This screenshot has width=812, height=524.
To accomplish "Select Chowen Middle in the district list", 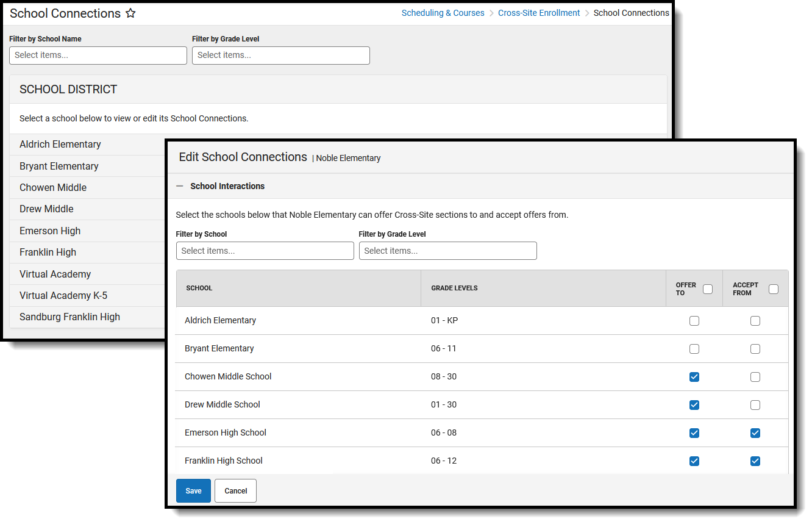I will [53, 188].
